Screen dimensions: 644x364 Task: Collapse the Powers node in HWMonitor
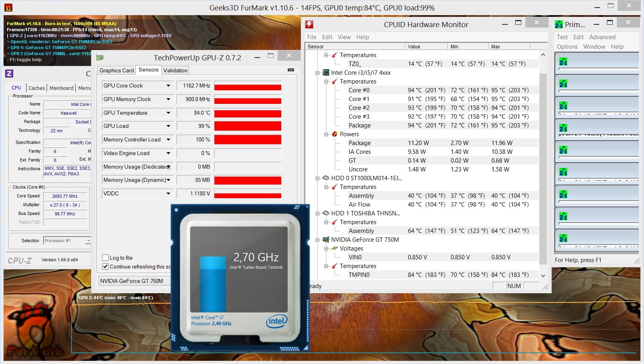[x=326, y=134]
